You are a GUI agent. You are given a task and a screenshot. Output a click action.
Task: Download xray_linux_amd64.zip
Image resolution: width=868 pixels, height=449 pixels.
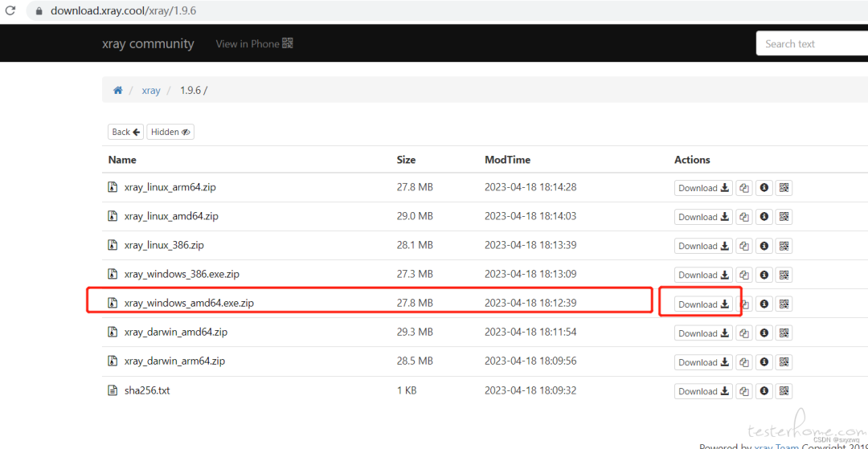click(x=703, y=217)
